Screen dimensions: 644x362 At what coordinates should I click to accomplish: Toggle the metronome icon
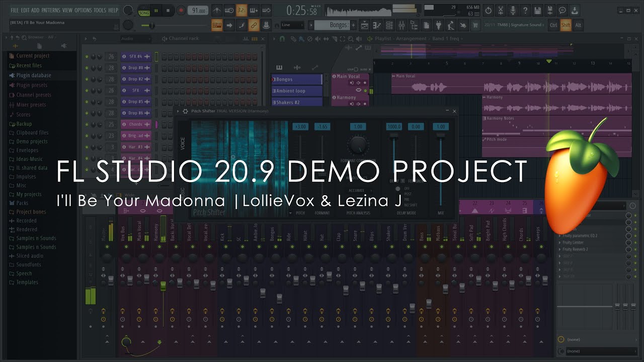click(217, 10)
